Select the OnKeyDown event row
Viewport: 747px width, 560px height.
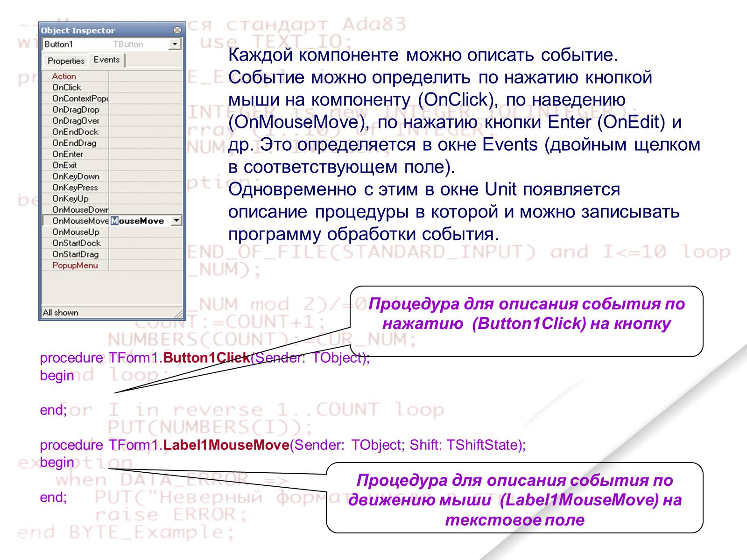click(112, 176)
